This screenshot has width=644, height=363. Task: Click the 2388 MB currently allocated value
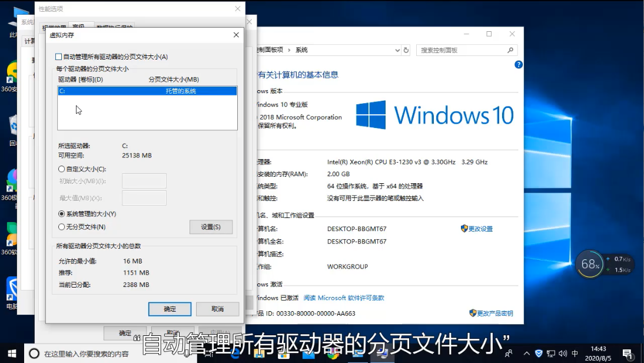coord(136,285)
